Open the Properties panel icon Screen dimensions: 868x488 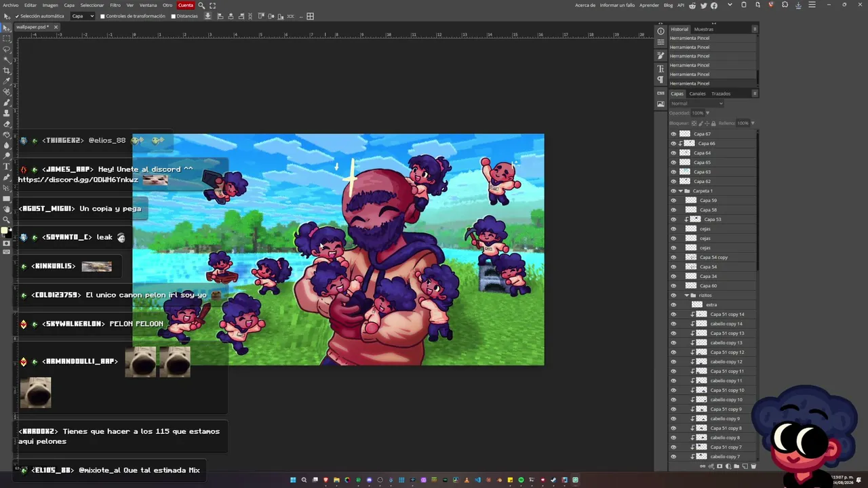pyautogui.click(x=660, y=42)
